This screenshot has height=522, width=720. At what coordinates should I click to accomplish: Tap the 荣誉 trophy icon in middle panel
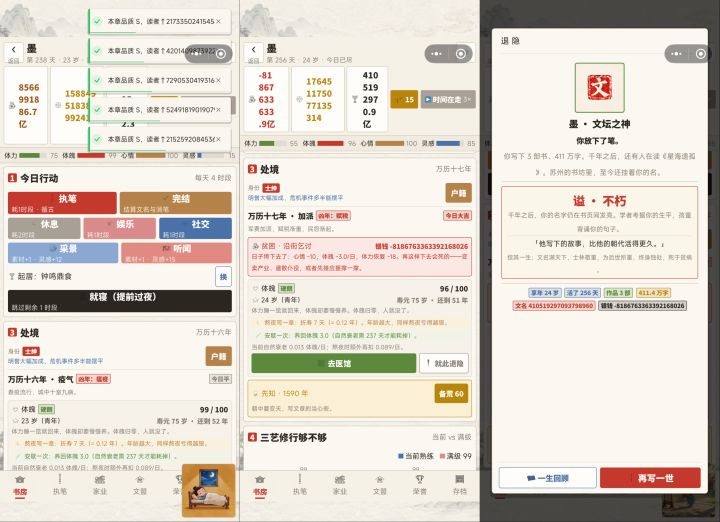(419, 485)
